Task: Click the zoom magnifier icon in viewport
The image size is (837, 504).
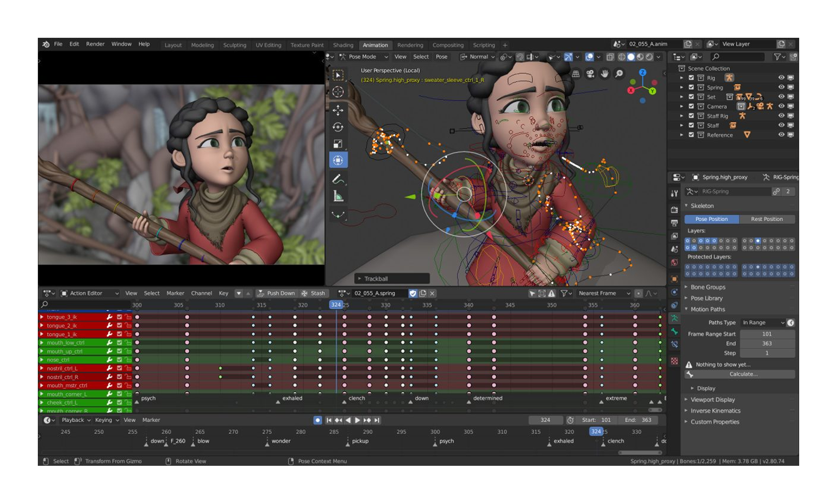Action: pyautogui.click(x=619, y=74)
